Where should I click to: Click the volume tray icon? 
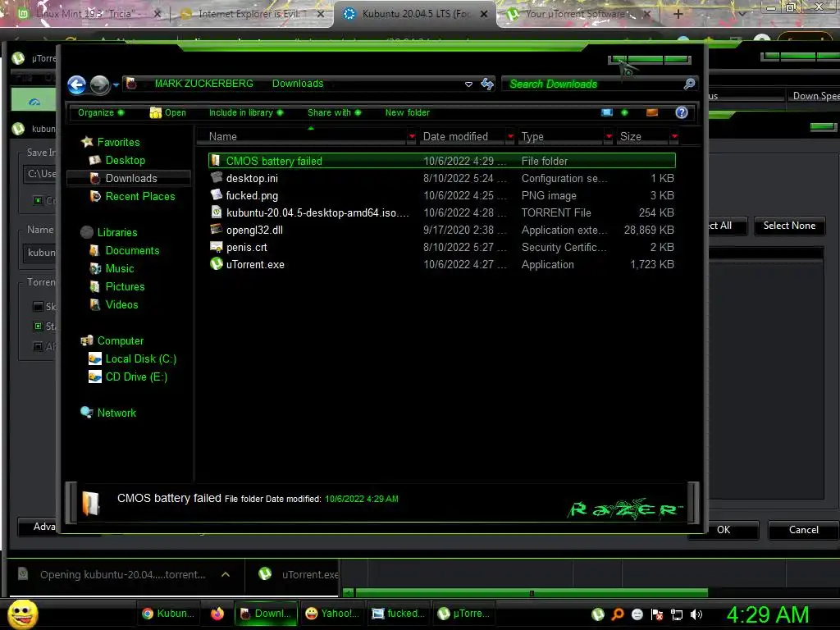(x=696, y=614)
